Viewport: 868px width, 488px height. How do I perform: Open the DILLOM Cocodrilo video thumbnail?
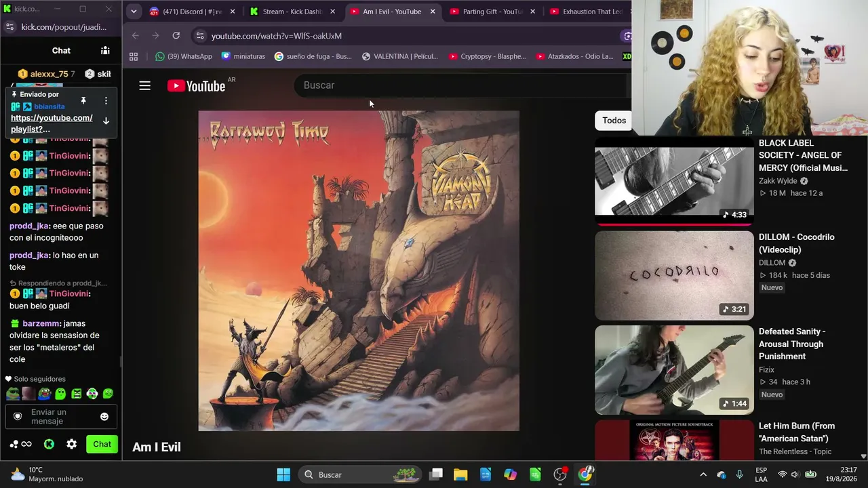coord(674,275)
